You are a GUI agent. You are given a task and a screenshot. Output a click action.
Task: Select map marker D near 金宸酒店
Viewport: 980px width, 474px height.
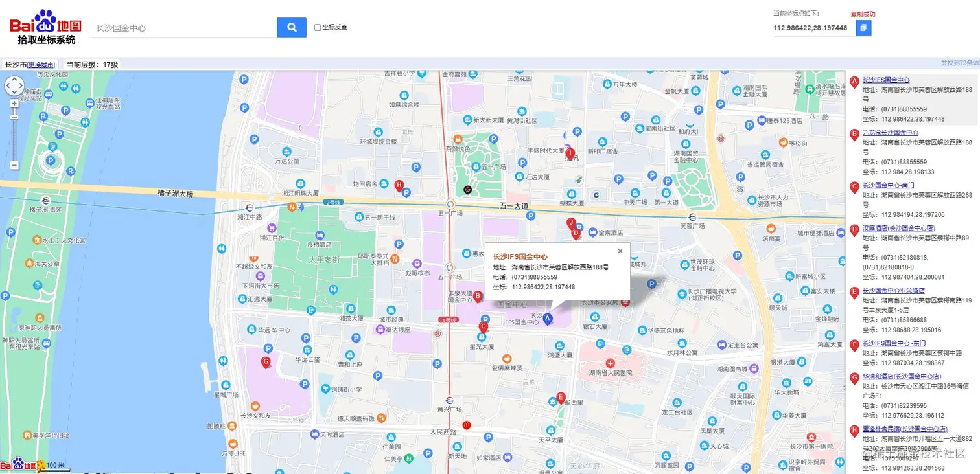(x=575, y=233)
